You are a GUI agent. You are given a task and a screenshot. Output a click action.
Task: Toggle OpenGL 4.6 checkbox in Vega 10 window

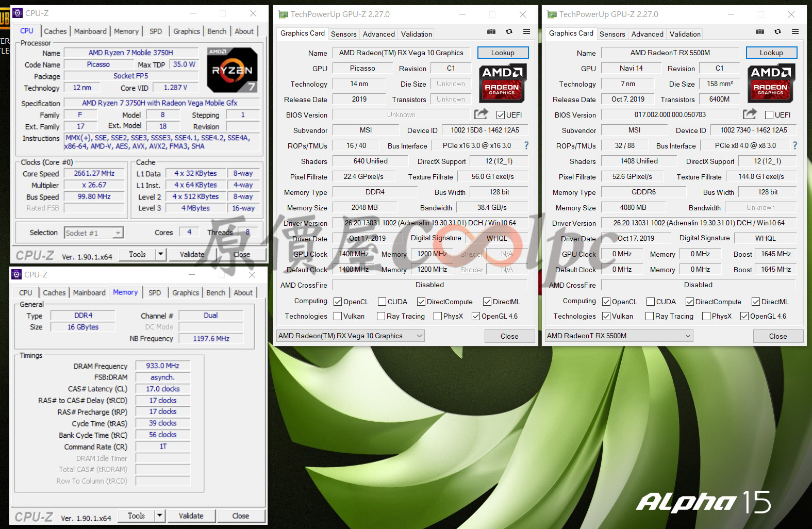coord(476,316)
